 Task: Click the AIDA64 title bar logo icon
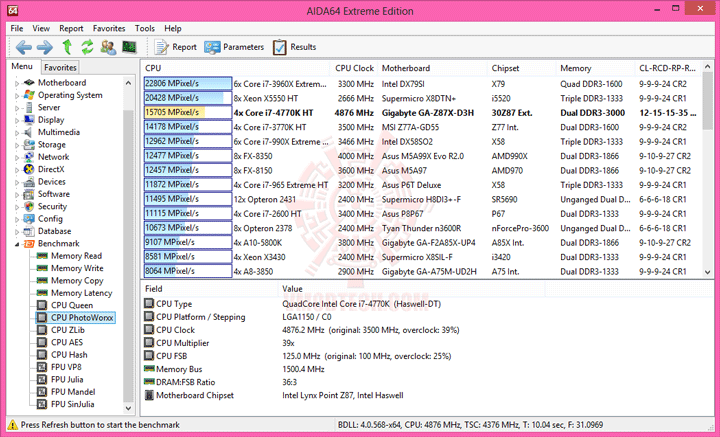12,11
